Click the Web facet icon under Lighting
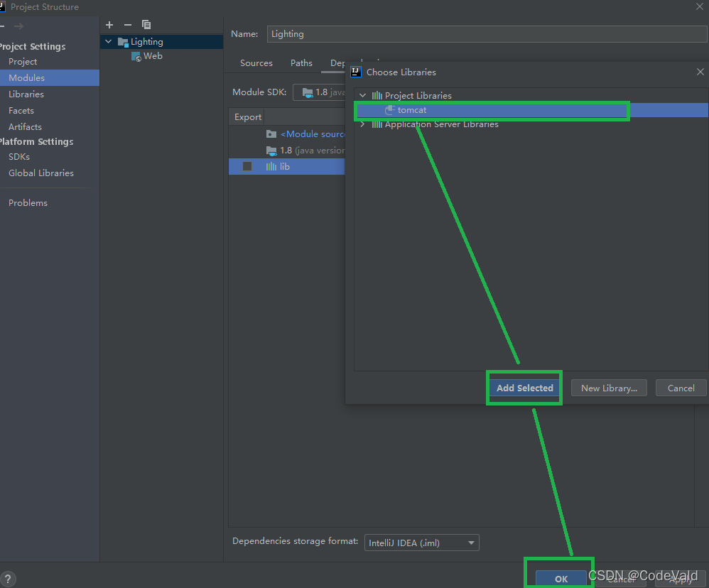 [x=136, y=57]
